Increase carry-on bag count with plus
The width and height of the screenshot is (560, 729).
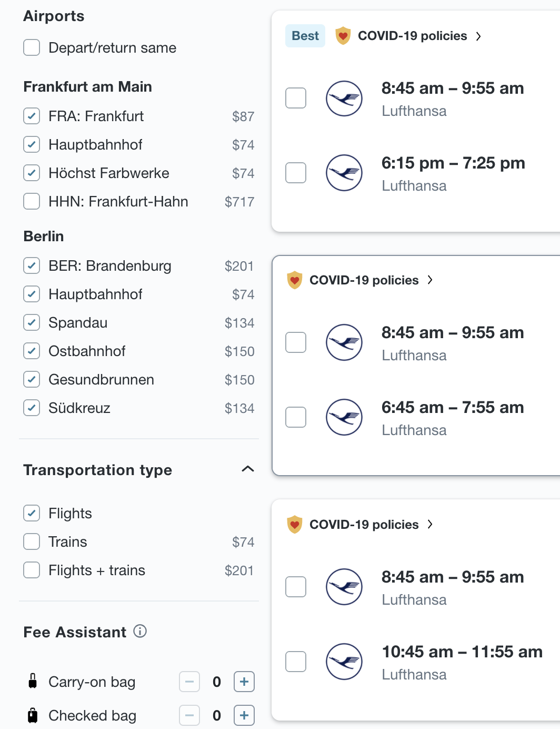pos(244,682)
